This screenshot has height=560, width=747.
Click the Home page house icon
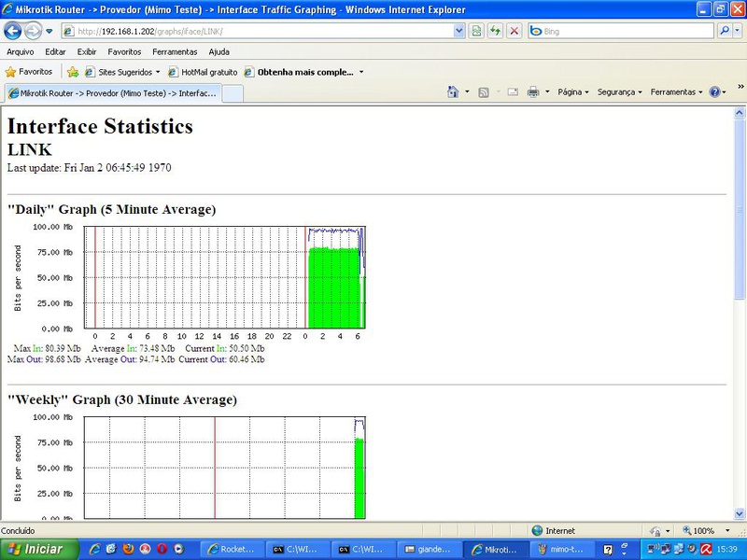pyautogui.click(x=453, y=91)
